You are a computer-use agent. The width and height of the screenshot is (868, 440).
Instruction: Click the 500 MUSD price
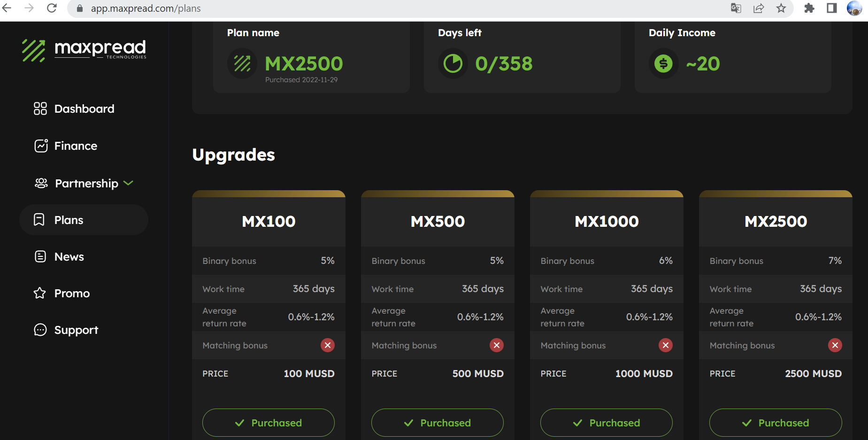click(x=478, y=373)
